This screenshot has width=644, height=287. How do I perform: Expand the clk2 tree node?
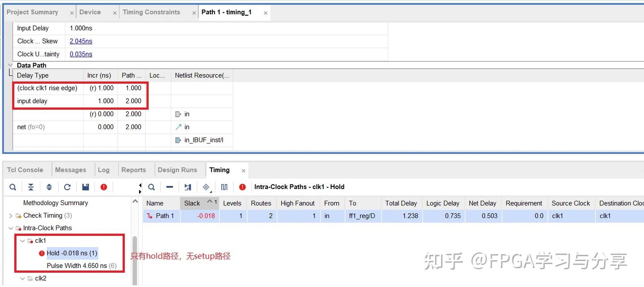(x=22, y=278)
